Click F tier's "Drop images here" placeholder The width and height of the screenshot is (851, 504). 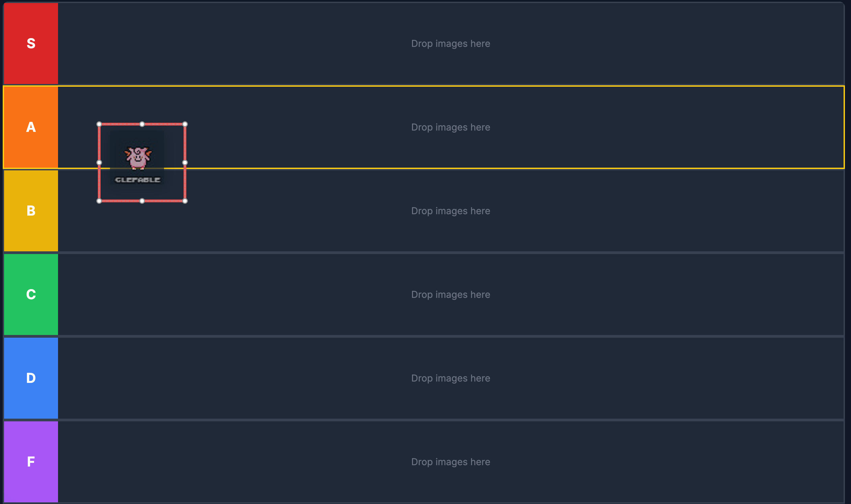pos(450,462)
